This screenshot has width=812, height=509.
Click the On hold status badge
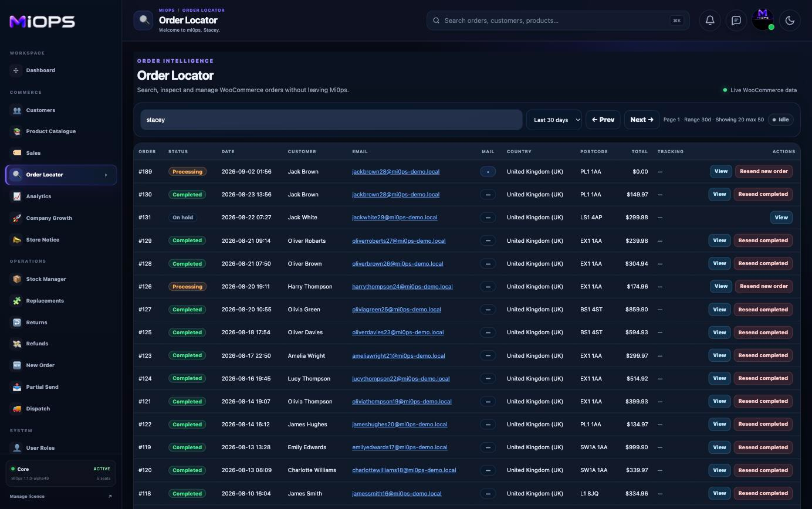182,218
